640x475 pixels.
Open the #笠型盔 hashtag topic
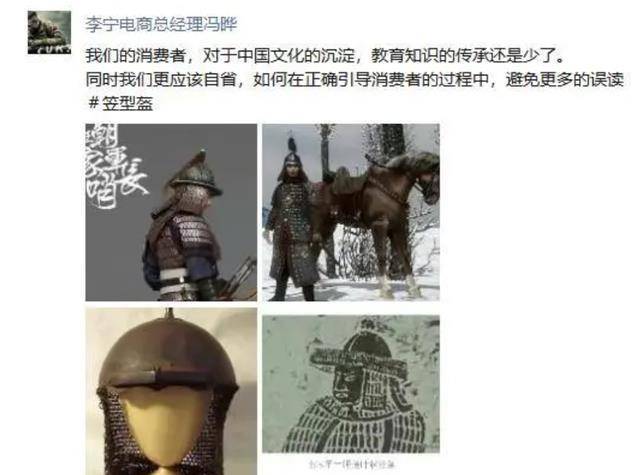(120, 104)
